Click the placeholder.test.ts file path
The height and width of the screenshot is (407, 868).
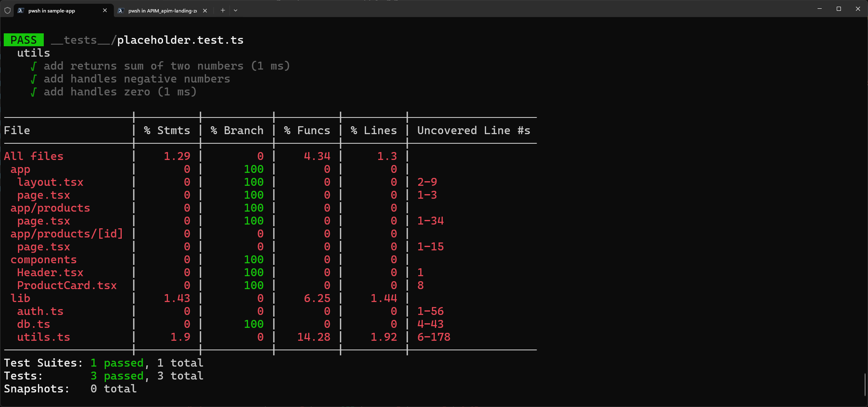click(180, 40)
